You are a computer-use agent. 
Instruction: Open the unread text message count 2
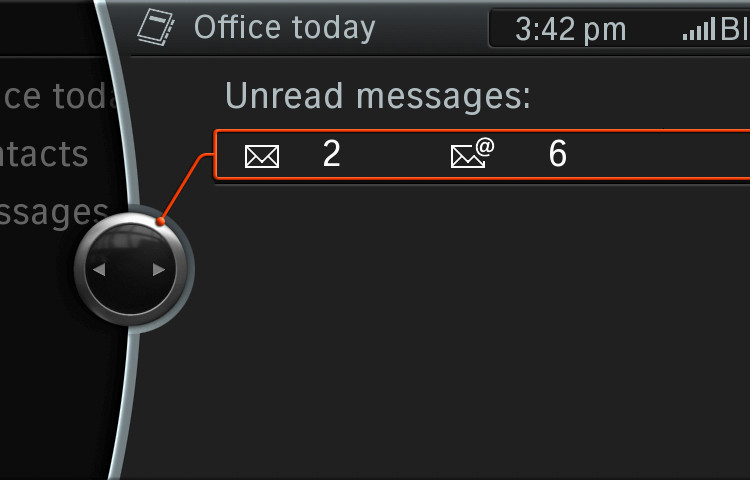click(x=331, y=153)
